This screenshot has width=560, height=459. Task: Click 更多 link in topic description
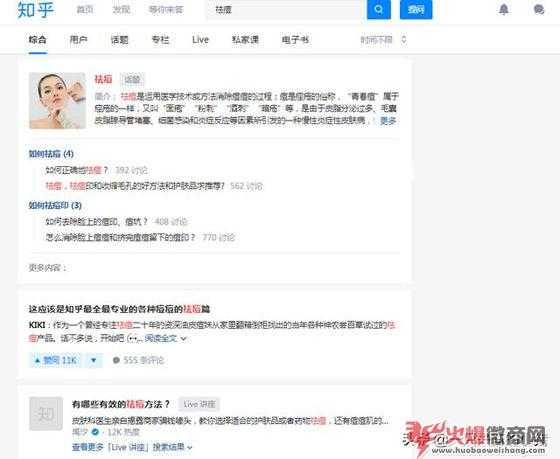388,121
